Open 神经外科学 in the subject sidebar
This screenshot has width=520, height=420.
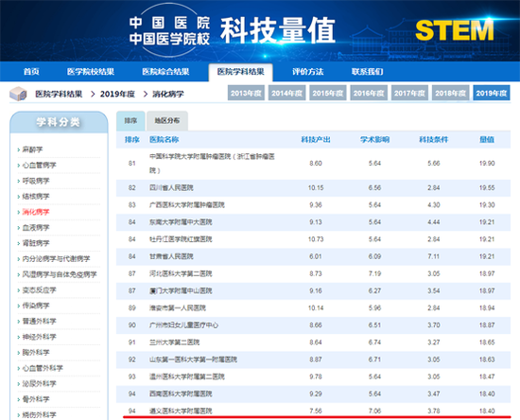click(39, 337)
